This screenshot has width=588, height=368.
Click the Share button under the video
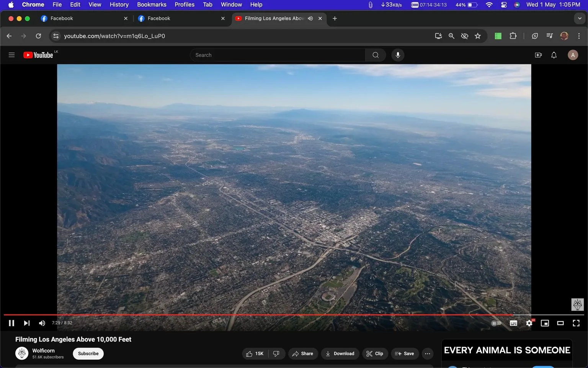click(x=303, y=353)
